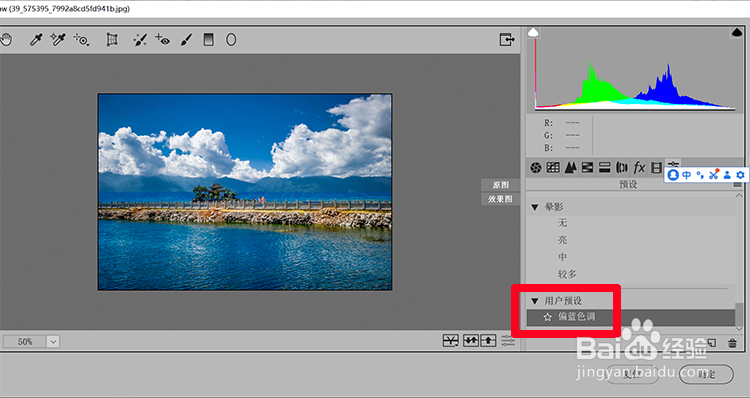Select the Hand tool
The image size is (750, 398).
click(x=6, y=40)
